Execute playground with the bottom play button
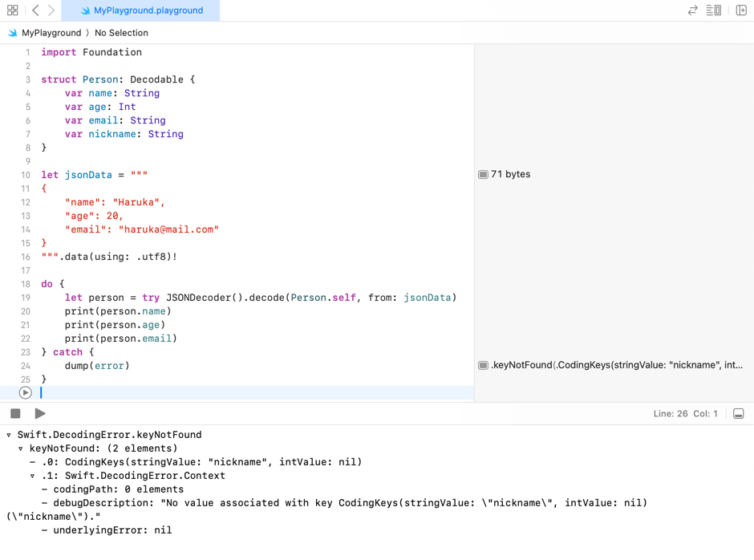The width and height of the screenshot is (754, 560). pyautogui.click(x=40, y=412)
